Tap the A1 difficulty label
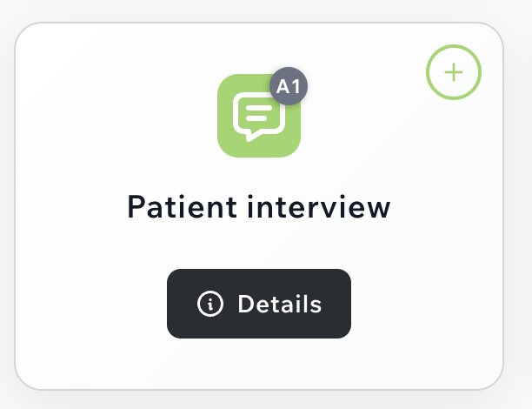Image resolution: width=532 pixels, height=409 pixels. click(289, 86)
